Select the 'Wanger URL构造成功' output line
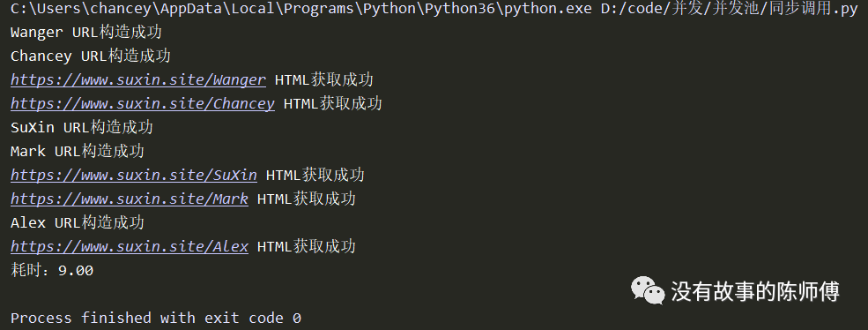 (x=85, y=32)
